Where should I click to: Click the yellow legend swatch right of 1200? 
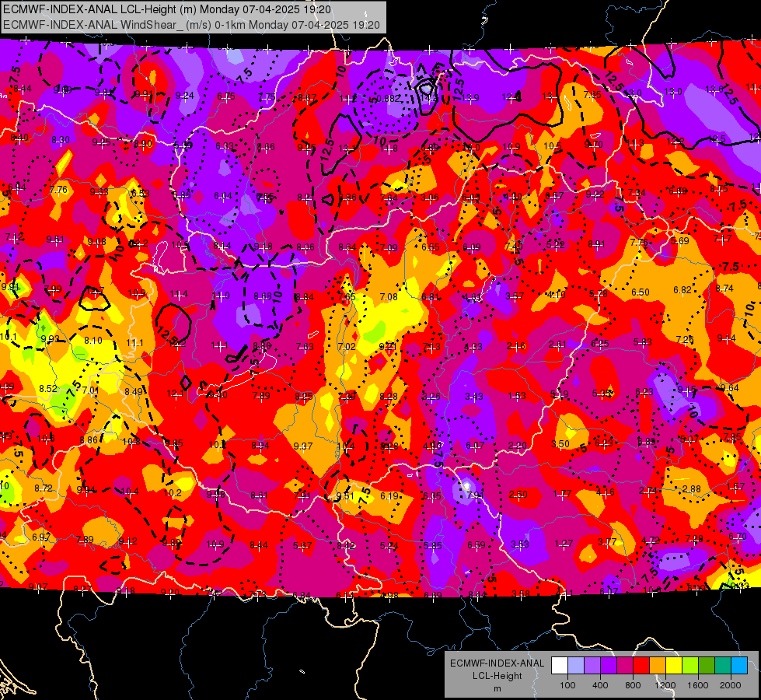pyautogui.click(x=674, y=666)
